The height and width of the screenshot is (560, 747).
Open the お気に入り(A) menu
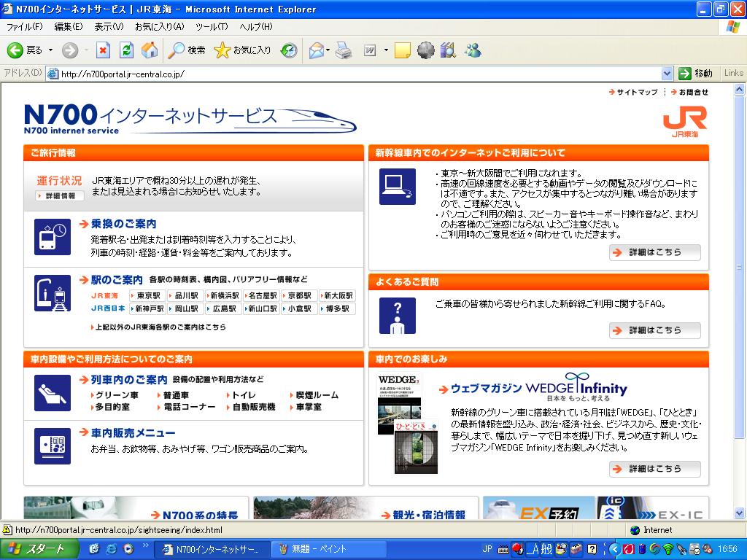point(159,27)
